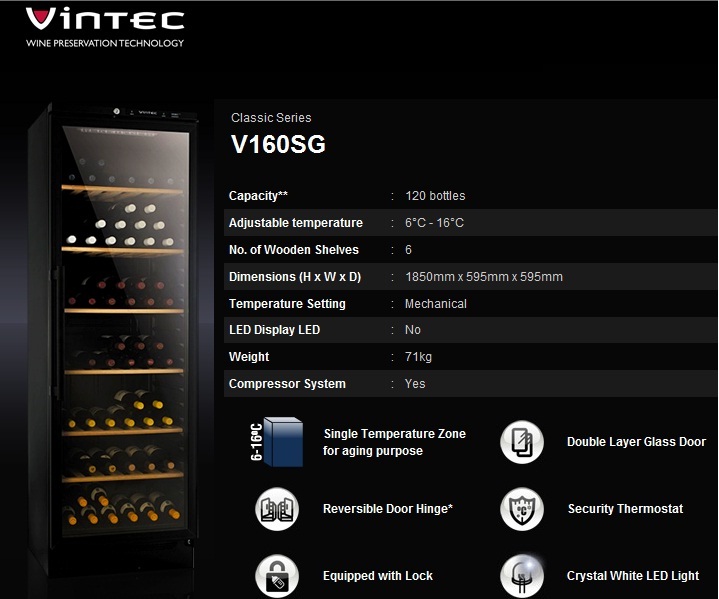Viewport: 719px width, 599px height.
Task: Click the 'LED Display LED' label
Action: pyautogui.click(x=274, y=330)
